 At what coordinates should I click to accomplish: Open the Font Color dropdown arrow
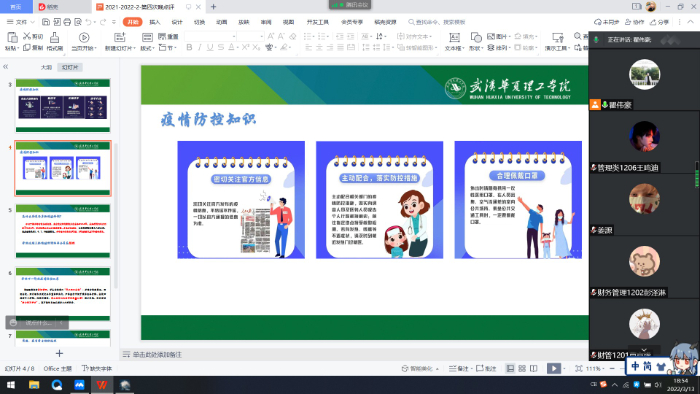(238, 47)
